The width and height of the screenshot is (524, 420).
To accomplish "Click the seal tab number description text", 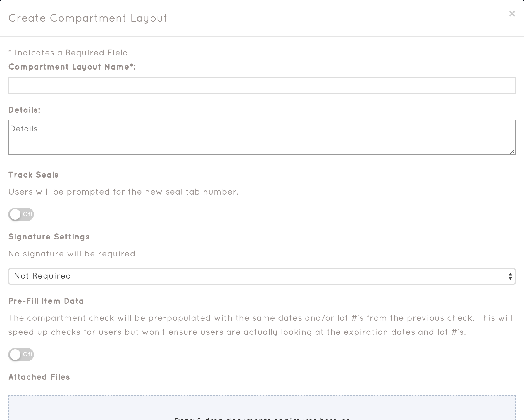I will tap(124, 192).
